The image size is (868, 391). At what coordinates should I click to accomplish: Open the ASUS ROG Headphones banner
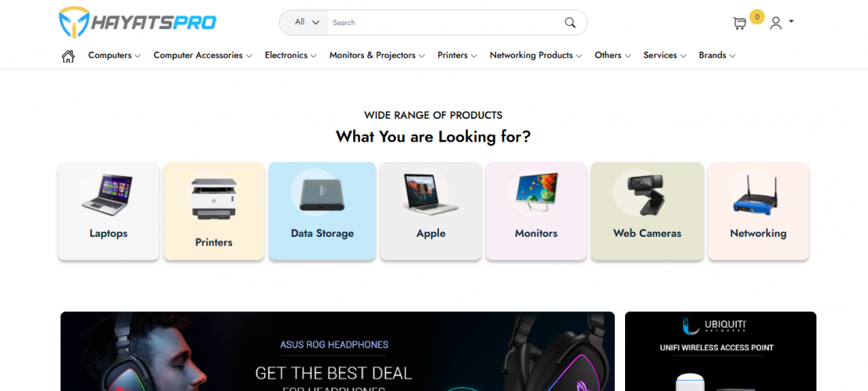coord(338,351)
